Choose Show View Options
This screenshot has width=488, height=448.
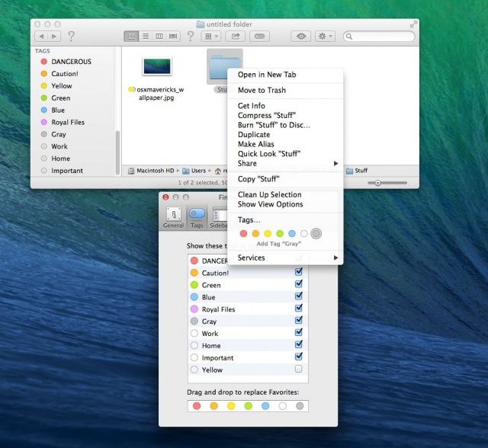click(x=285, y=204)
